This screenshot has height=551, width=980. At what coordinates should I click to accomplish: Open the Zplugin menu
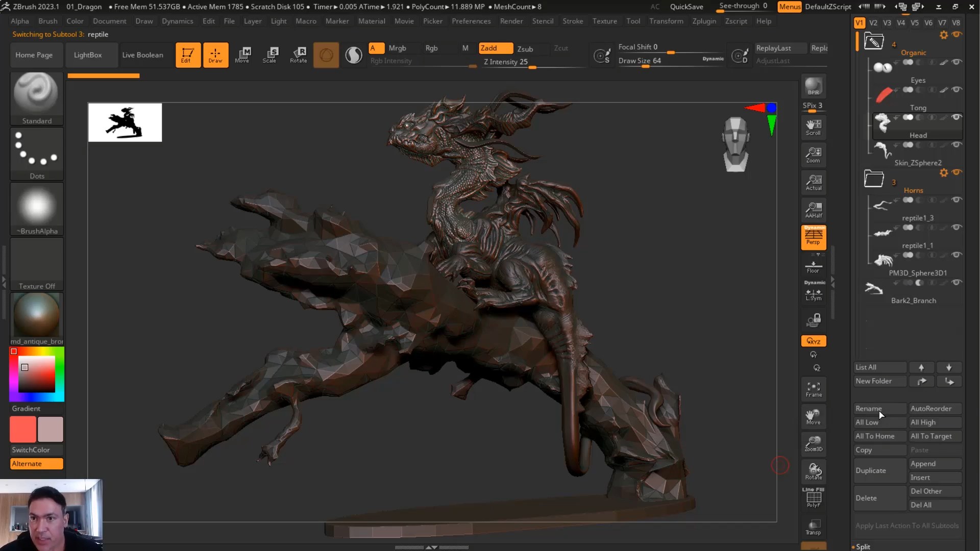704,21
